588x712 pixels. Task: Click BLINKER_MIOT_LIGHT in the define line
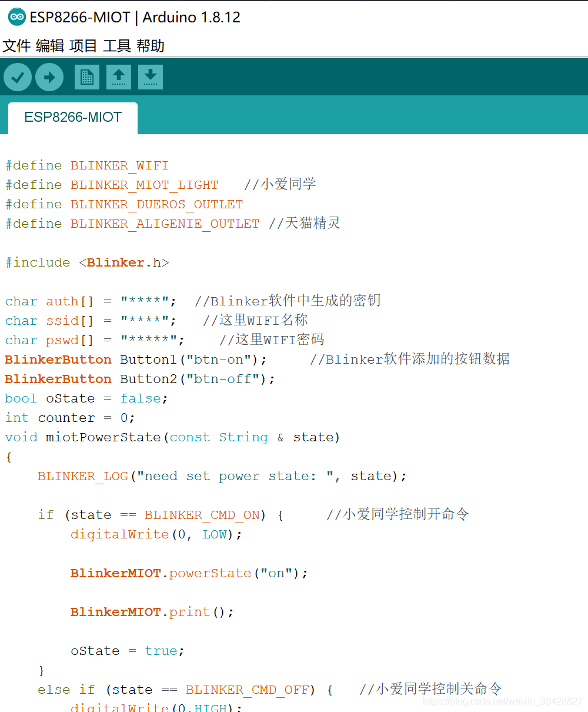tap(144, 185)
